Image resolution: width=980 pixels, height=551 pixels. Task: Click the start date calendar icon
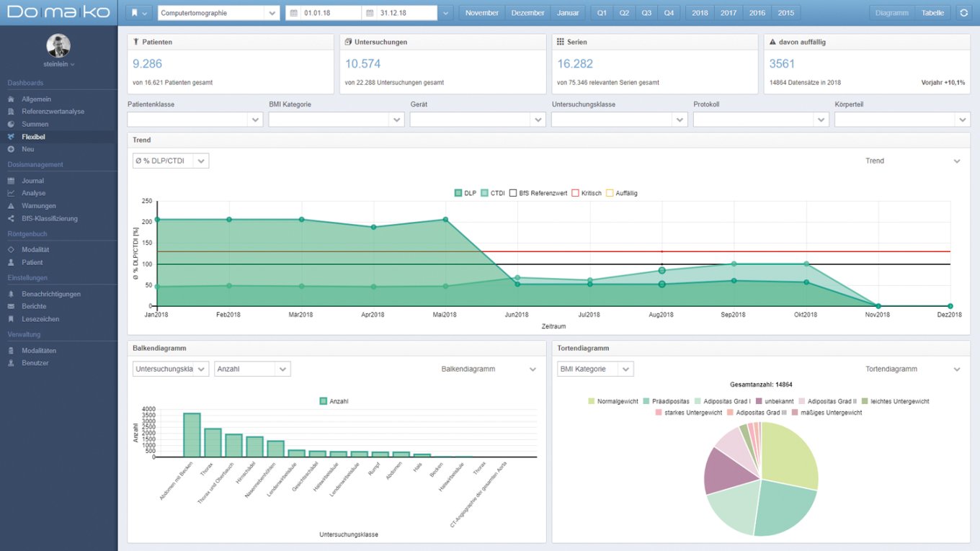pos(293,13)
